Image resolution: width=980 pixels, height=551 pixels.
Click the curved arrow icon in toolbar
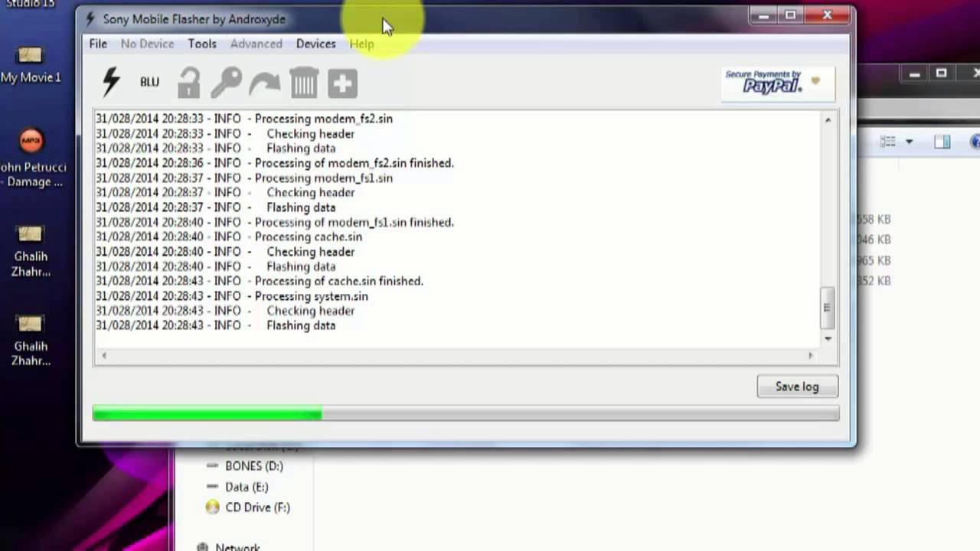pyautogui.click(x=265, y=83)
